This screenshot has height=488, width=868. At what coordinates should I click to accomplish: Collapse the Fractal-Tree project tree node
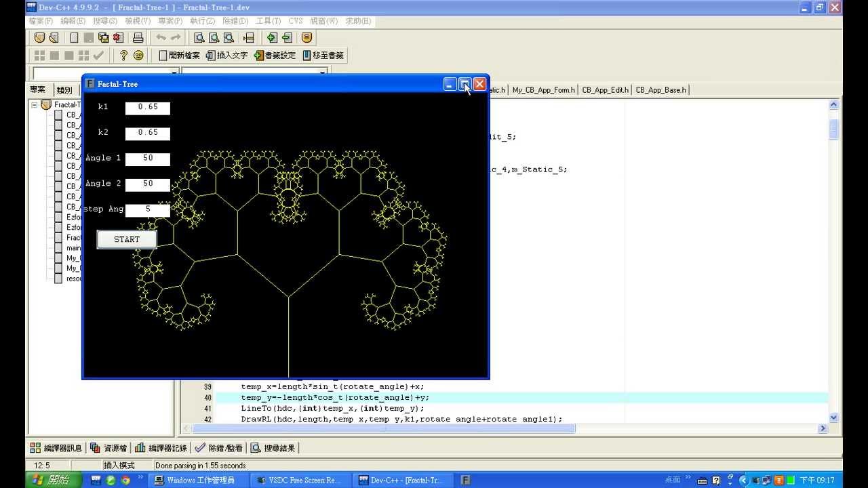[x=35, y=104]
